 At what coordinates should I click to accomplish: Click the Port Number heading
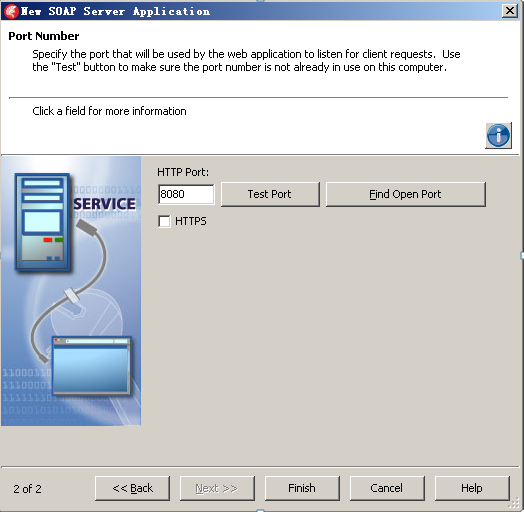click(x=44, y=36)
